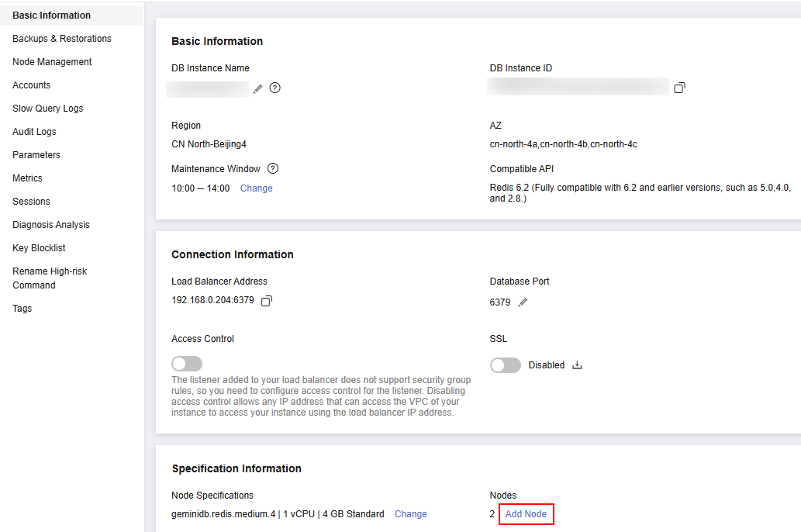This screenshot has height=532, width=801.
Task: Navigate to Parameters page
Action: [36, 155]
